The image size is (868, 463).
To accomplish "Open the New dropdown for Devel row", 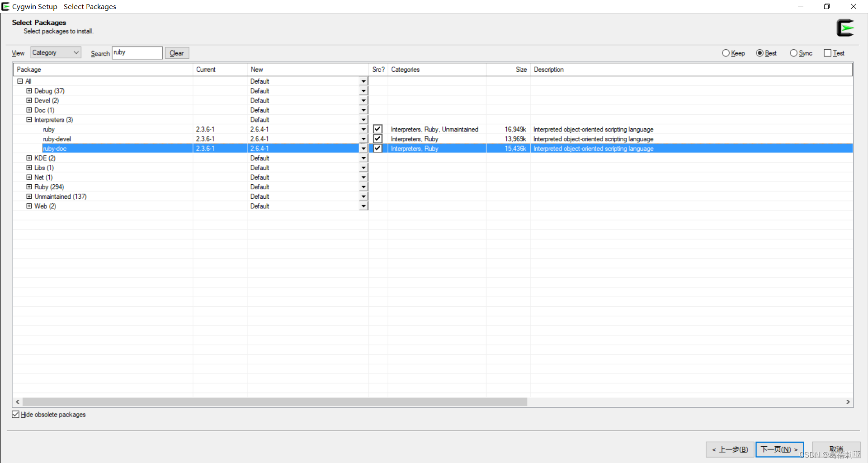I will [363, 100].
